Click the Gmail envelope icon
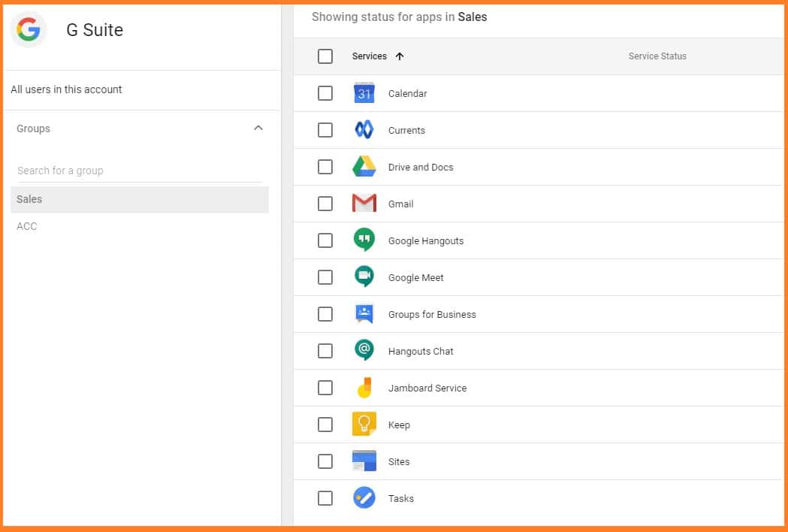The height and width of the screenshot is (532, 788). tap(364, 204)
